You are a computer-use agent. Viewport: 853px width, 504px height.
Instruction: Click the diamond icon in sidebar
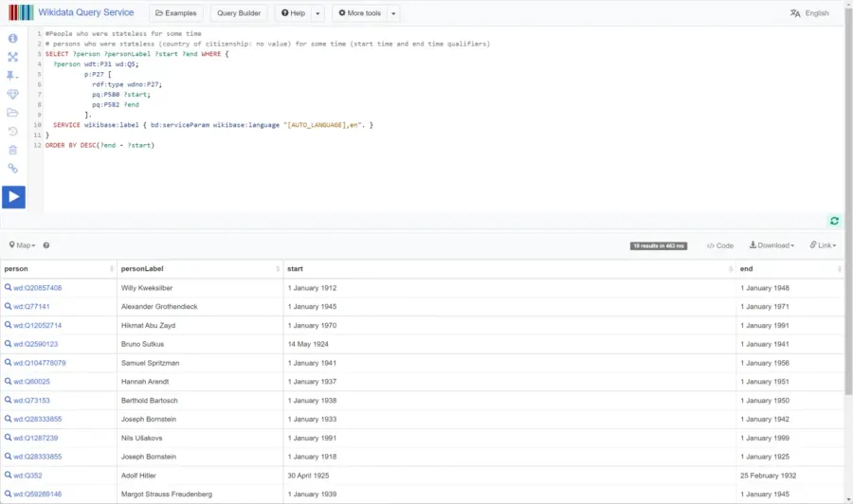tap(12, 94)
